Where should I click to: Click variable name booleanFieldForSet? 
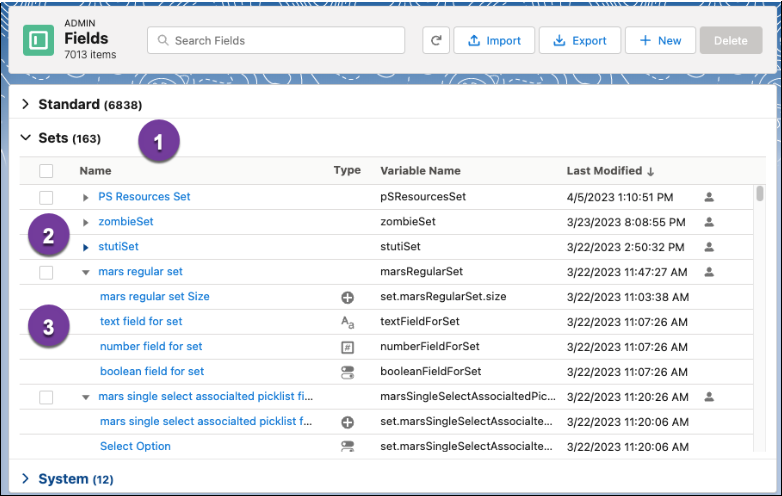coord(430,371)
